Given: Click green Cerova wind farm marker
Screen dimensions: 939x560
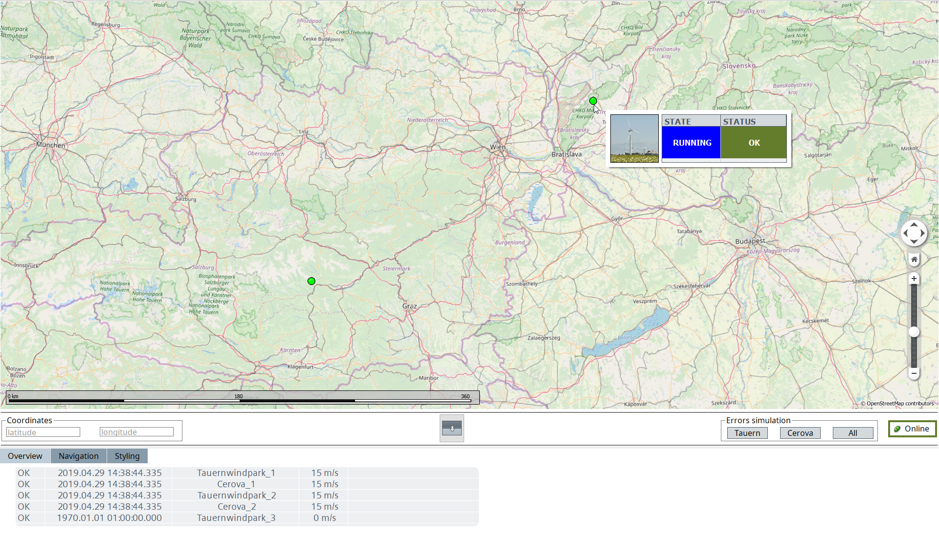Looking at the screenshot, I should click(x=593, y=101).
